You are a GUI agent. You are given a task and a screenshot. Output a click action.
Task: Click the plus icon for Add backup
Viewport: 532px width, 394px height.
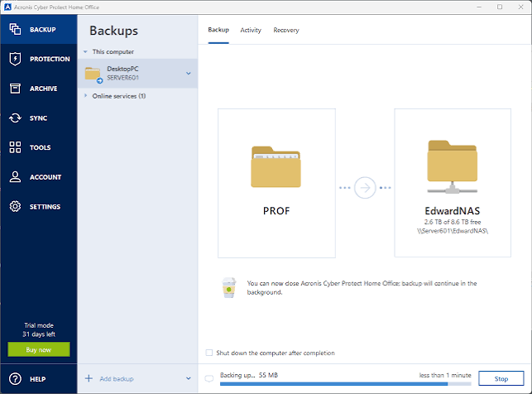click(x=89, y=378)
